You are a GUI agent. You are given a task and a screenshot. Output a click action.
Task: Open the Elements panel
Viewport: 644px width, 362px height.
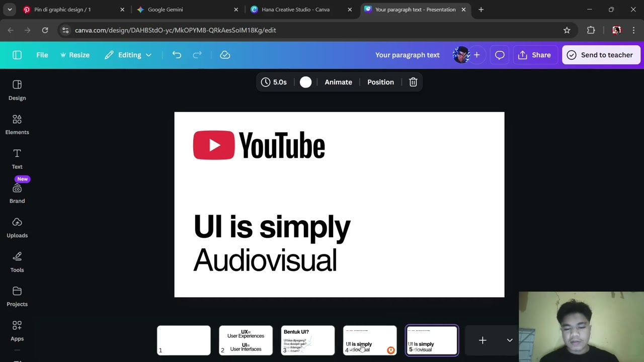(x=17, y=125)
